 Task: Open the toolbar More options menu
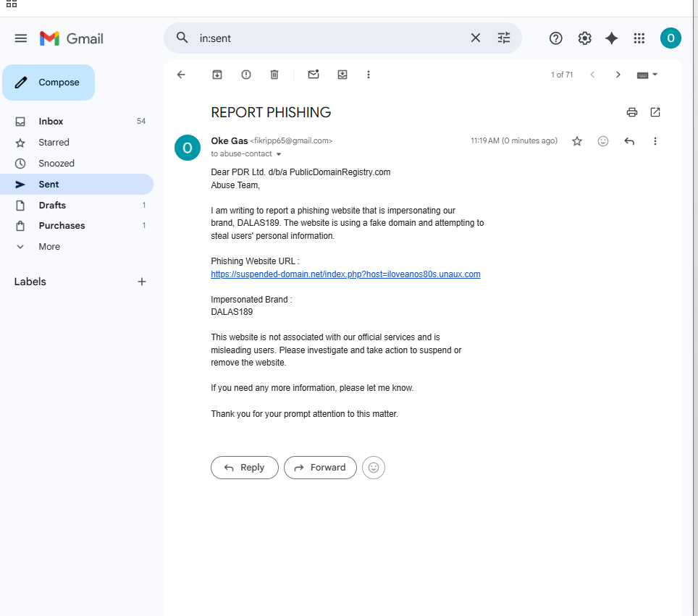pos(368,75)
